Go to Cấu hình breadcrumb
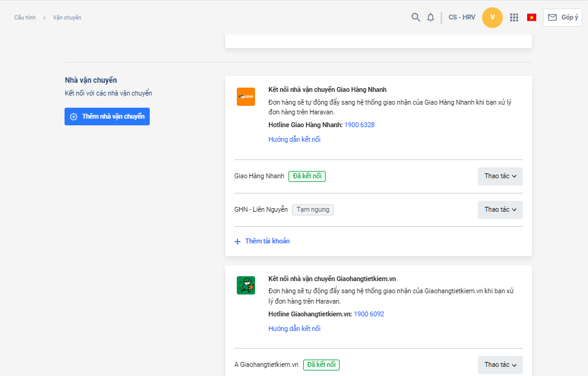 click(25, 18)
